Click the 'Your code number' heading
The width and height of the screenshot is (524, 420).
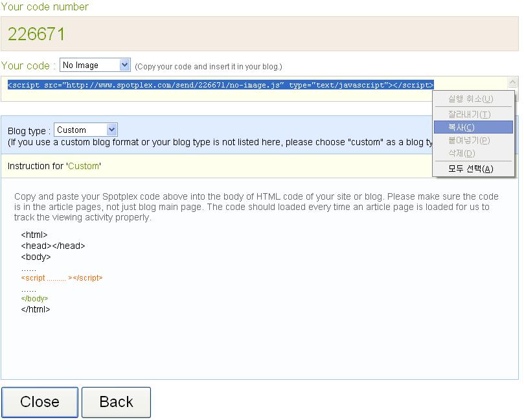[45, 6]
